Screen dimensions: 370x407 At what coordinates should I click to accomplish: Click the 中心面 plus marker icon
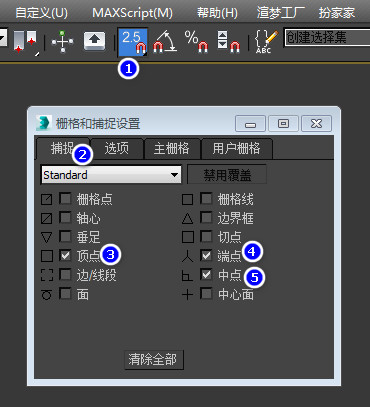point(188,295)
